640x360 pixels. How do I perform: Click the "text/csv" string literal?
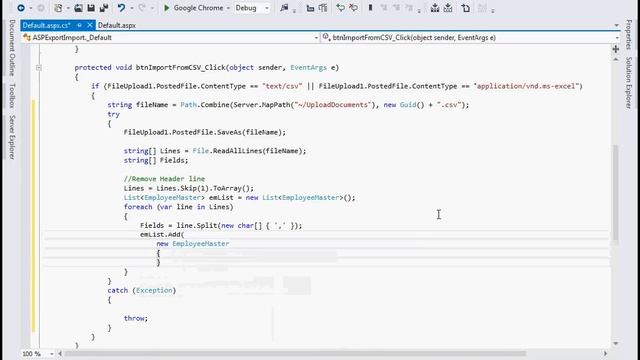pos(282,86)
